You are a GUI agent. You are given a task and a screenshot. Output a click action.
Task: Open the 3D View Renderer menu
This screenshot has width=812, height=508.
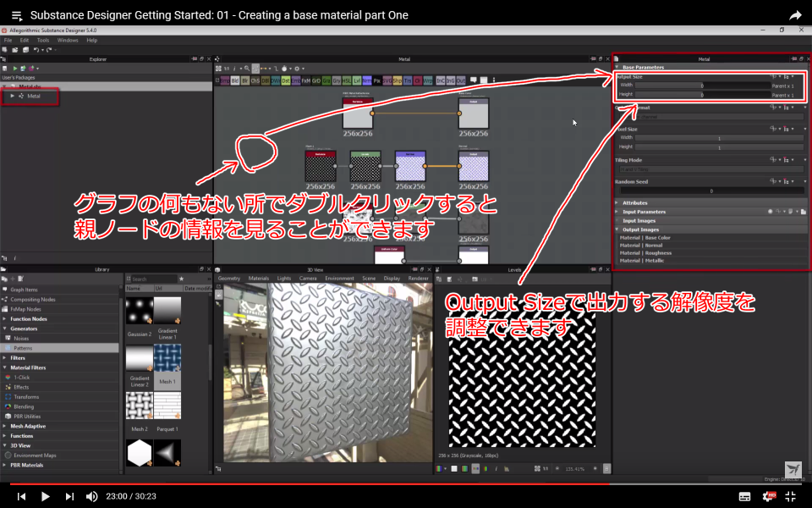418,279
